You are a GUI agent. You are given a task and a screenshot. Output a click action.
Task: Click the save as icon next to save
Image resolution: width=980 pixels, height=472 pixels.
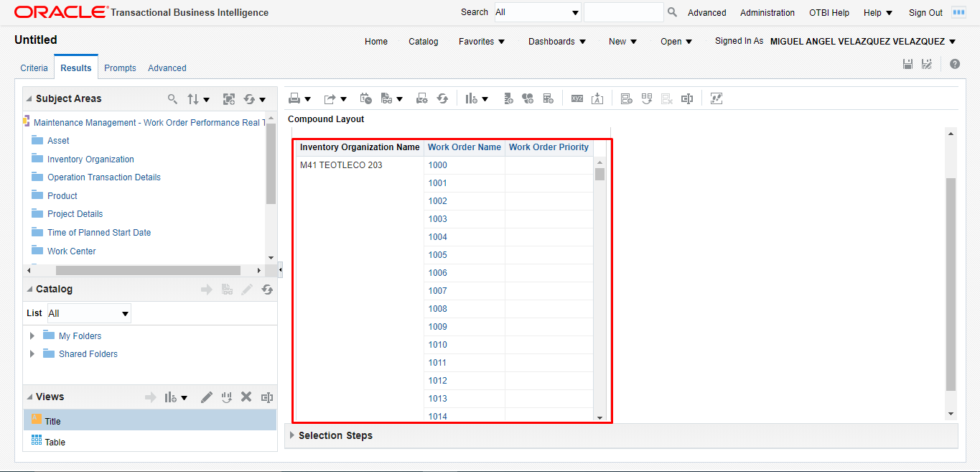(927, 64)
